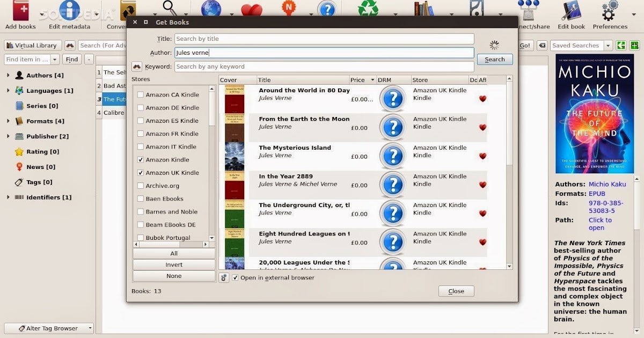
Task: Click the configure icon beside Open in external browser
Action: coord(224,277)
